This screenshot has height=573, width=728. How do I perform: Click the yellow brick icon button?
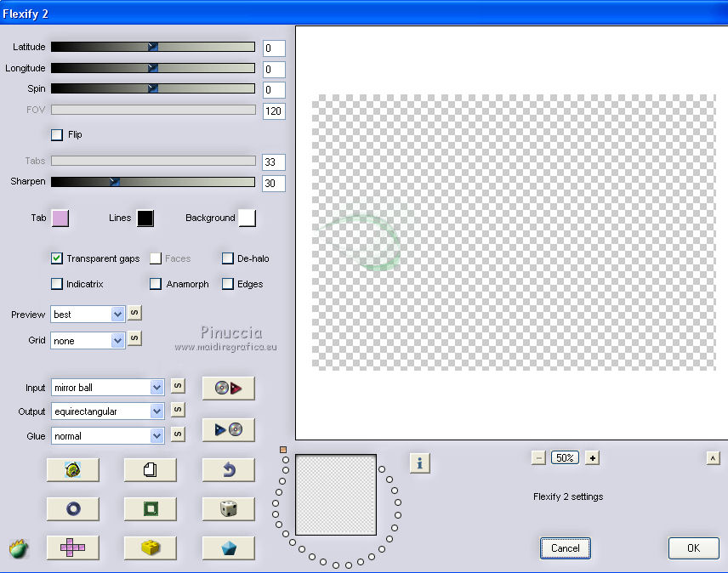[x=150, y=548]
